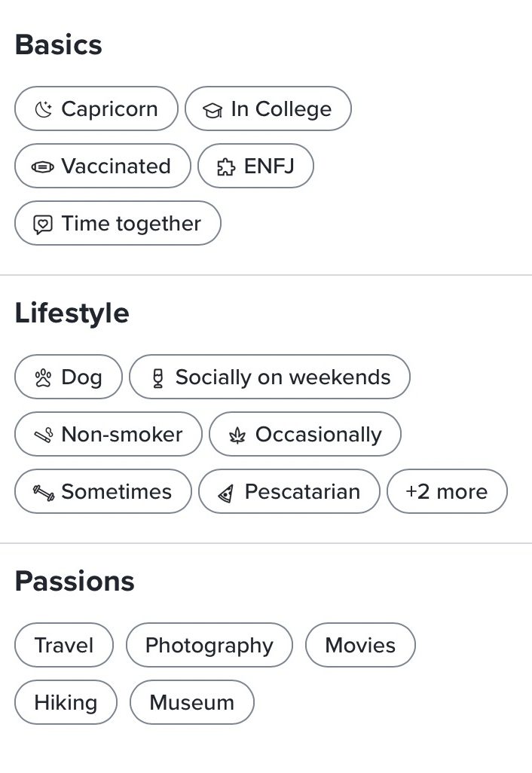Click the puzzle piece icon beside ENFJ

coord(225,167)
